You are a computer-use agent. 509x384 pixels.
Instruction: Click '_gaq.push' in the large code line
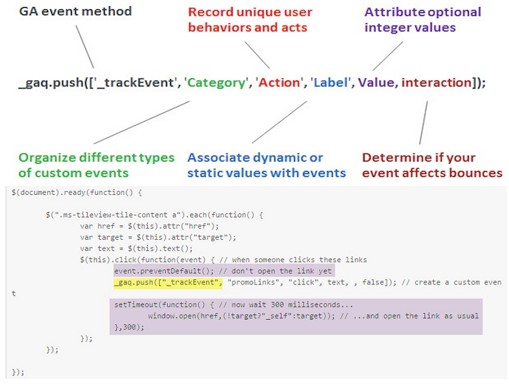(x=51, y=83)
